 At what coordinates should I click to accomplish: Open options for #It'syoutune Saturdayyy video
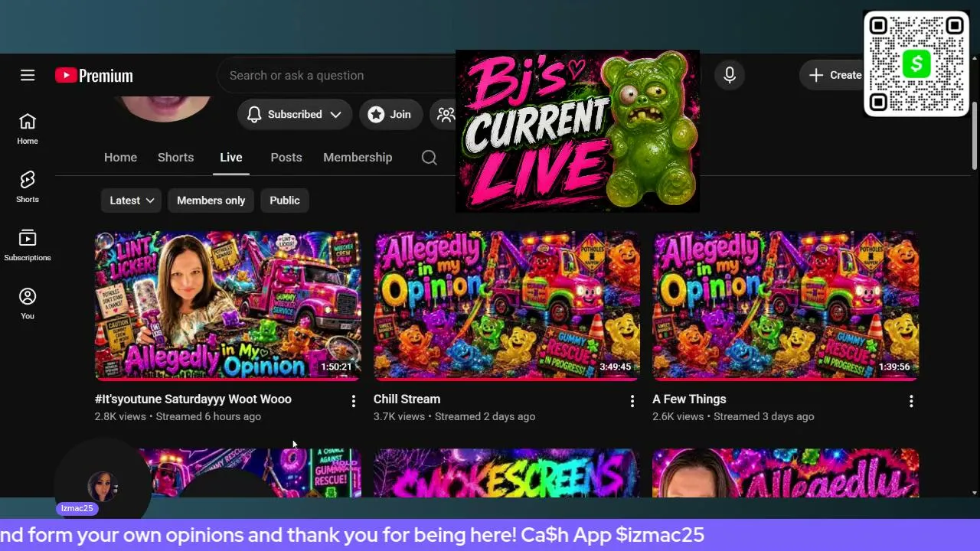tap(353, 401)
